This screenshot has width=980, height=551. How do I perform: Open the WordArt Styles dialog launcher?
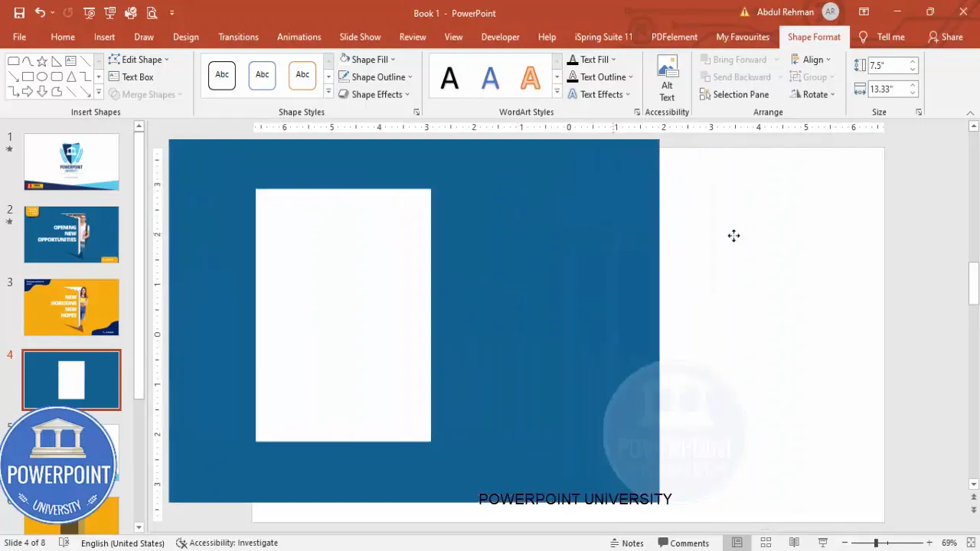coord(637,112)
